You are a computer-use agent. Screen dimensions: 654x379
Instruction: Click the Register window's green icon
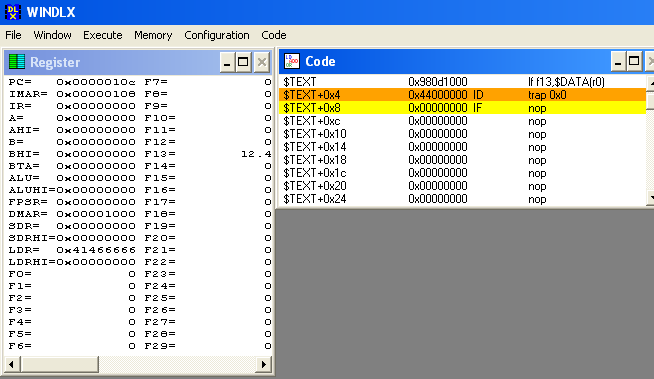[x=17, y=62]
